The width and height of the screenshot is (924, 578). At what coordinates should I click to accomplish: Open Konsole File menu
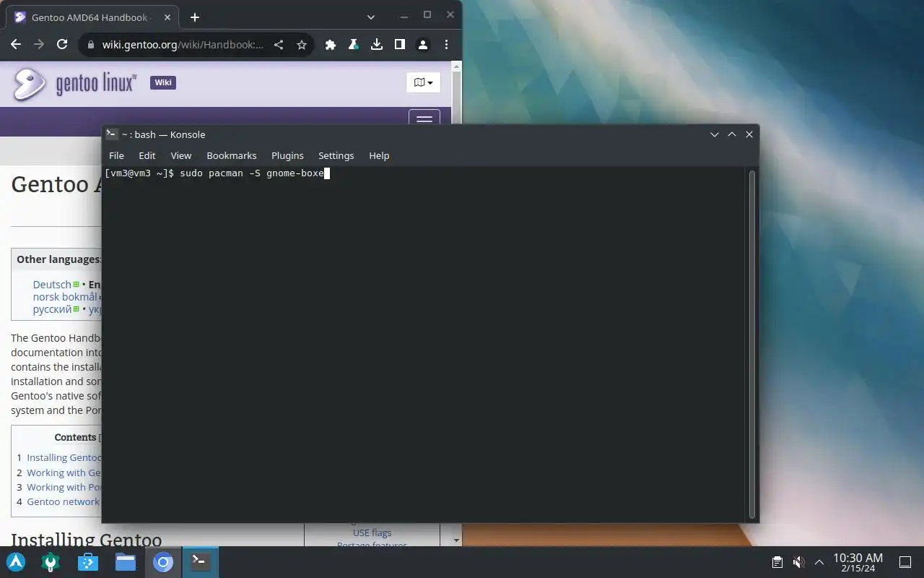(x=116, y=155)
